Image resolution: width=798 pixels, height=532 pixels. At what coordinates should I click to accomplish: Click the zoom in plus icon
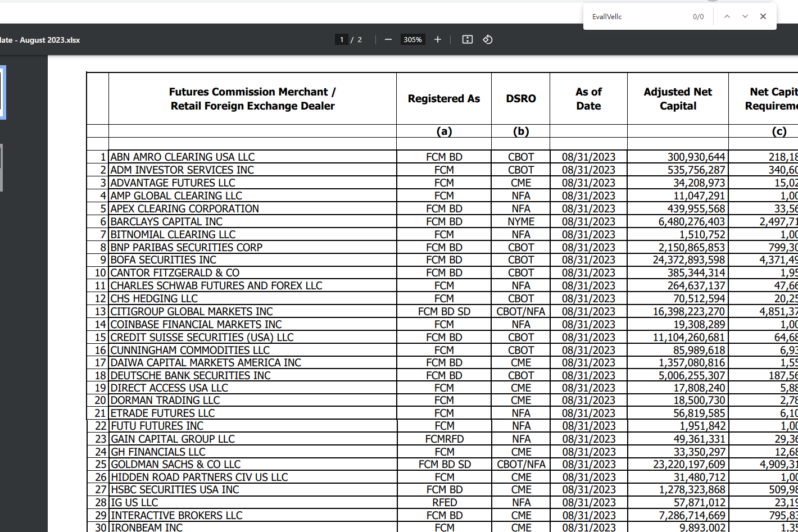[x=438, y=39]
